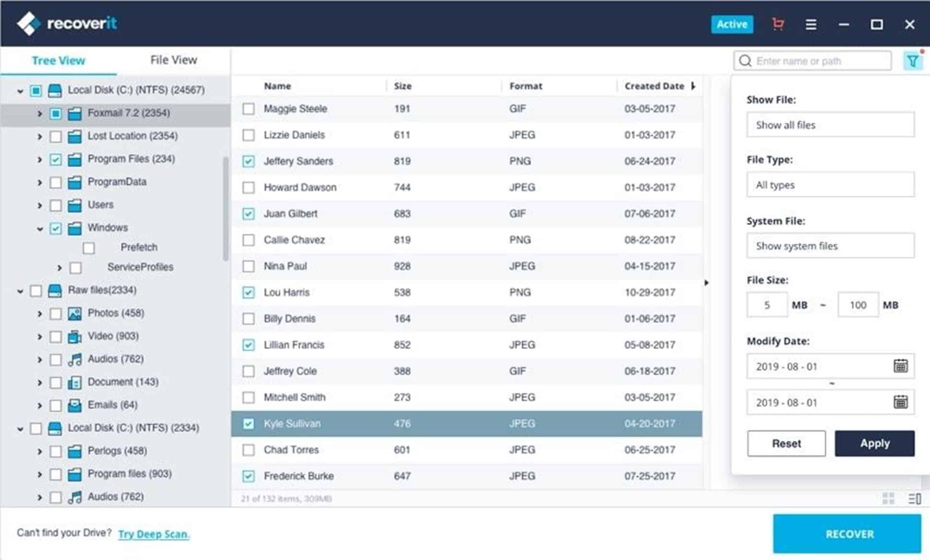Open the shopping cart icon
Image resolution: width=930 pixels, height=560 pixels.
point(777,24)
